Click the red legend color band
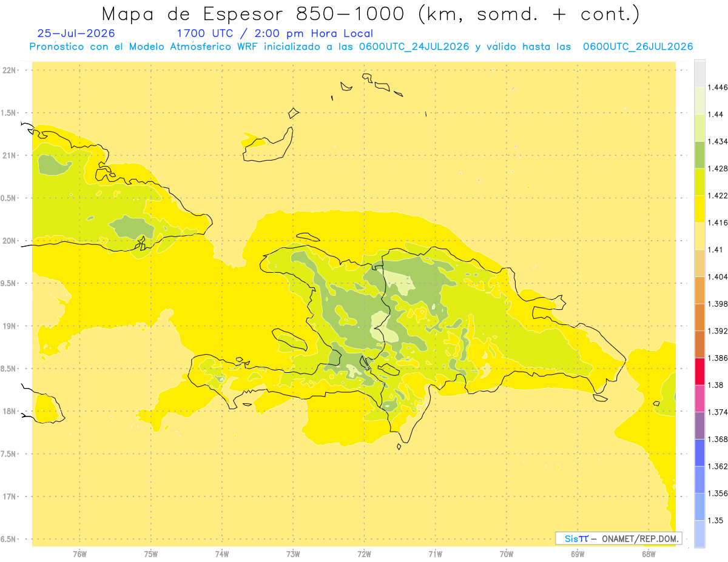The image size is (728, 562). [699, 371]
